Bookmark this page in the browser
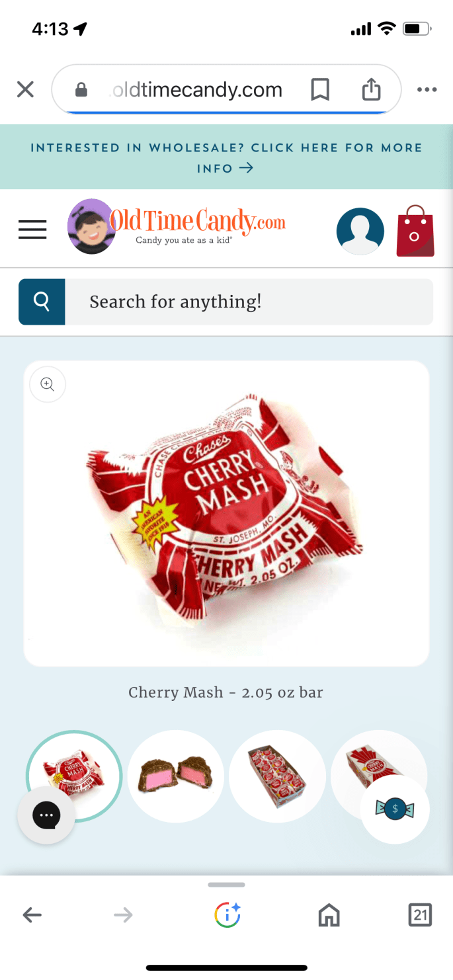Screen dimensions: 453x980 pos(320,90)
